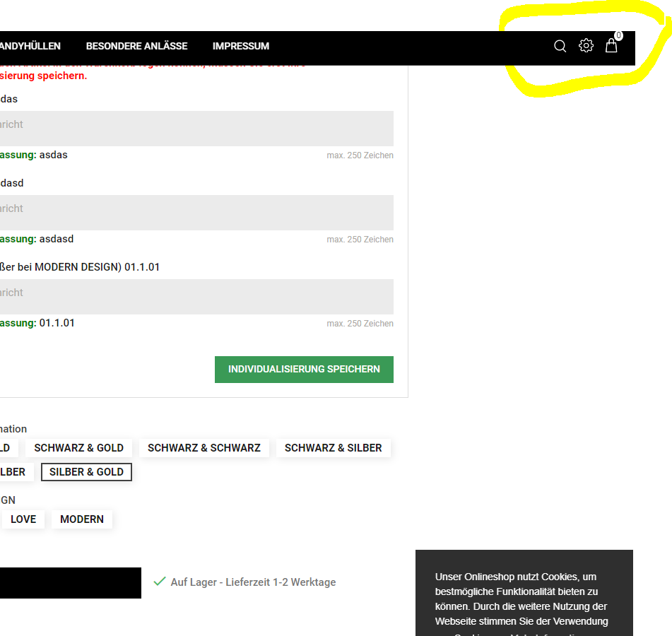Click the message field above 01.1.01 summary
Viewport: 672px width, 636px height.
[x=196, y=297]
